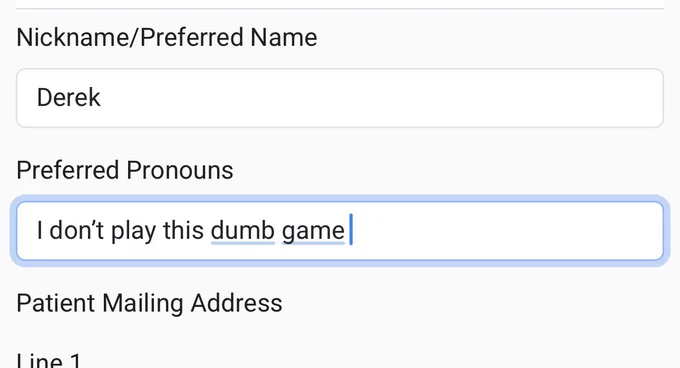Click the Line 1 label
Screen dimensions: 680x368
[49, 361]
